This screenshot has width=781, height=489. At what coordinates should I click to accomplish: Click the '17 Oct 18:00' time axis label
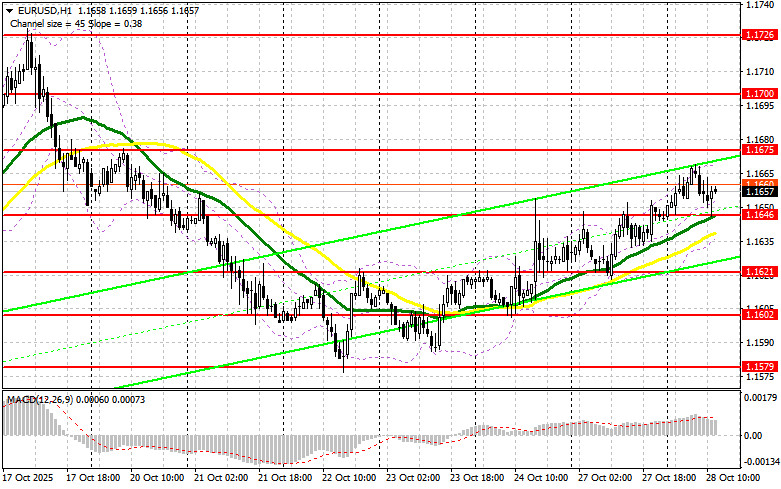click(93, 478)
